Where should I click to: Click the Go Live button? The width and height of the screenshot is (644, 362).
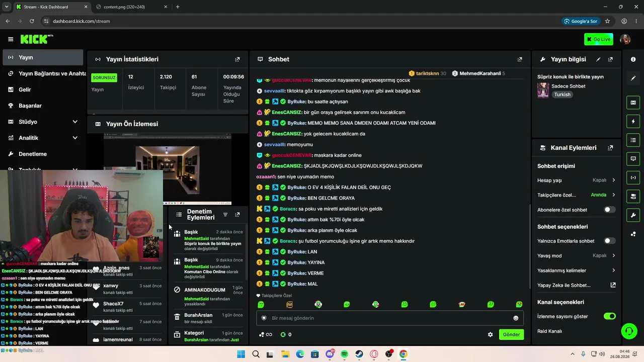pos(599,39)
